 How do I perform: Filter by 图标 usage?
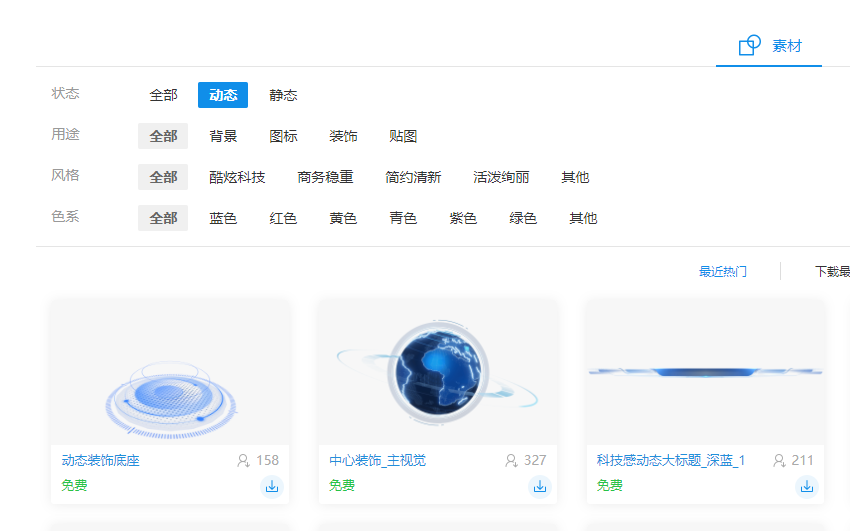[x=283, y=136]
